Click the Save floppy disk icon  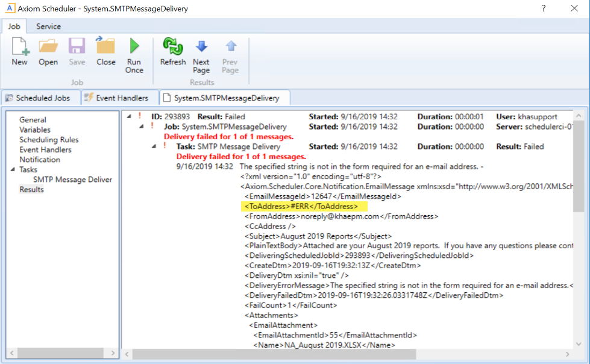click(77, 46)
